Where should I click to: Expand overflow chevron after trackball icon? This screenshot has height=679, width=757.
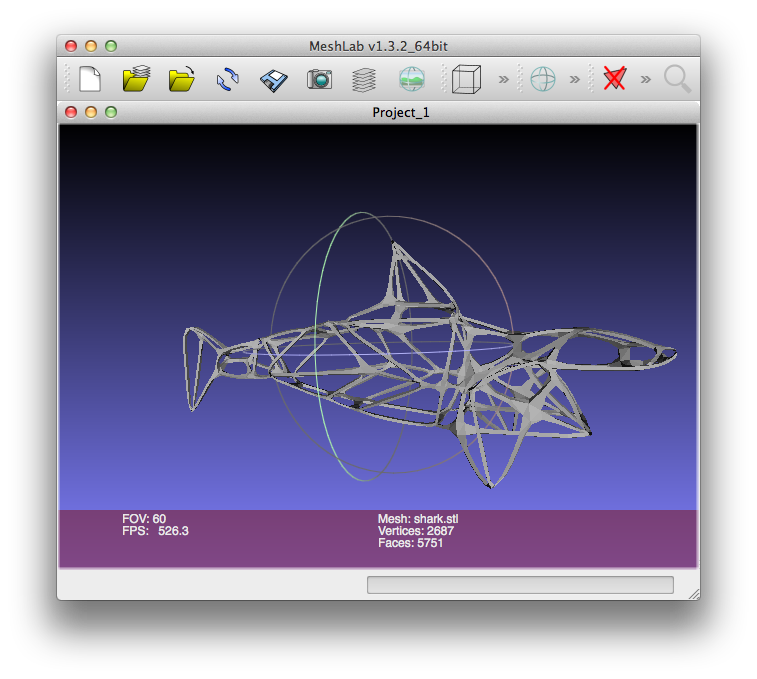pos(575,79)
